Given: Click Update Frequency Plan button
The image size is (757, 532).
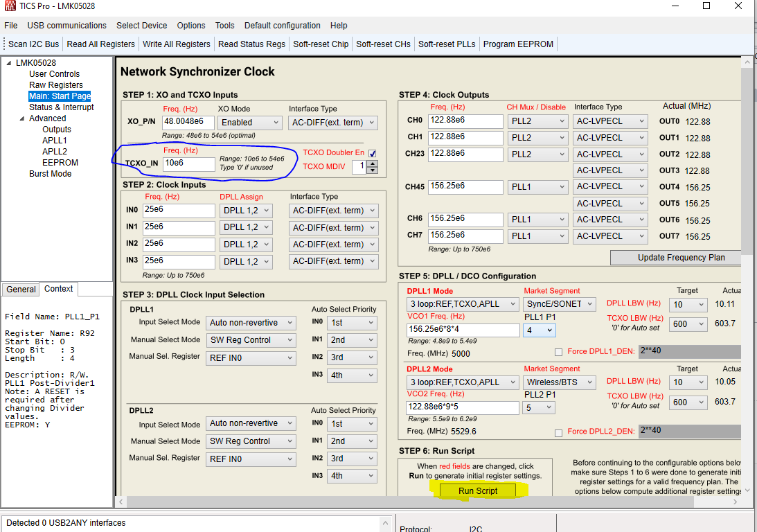Looking at the screenshot, I should pyautogui.click(x=676, y=258).
